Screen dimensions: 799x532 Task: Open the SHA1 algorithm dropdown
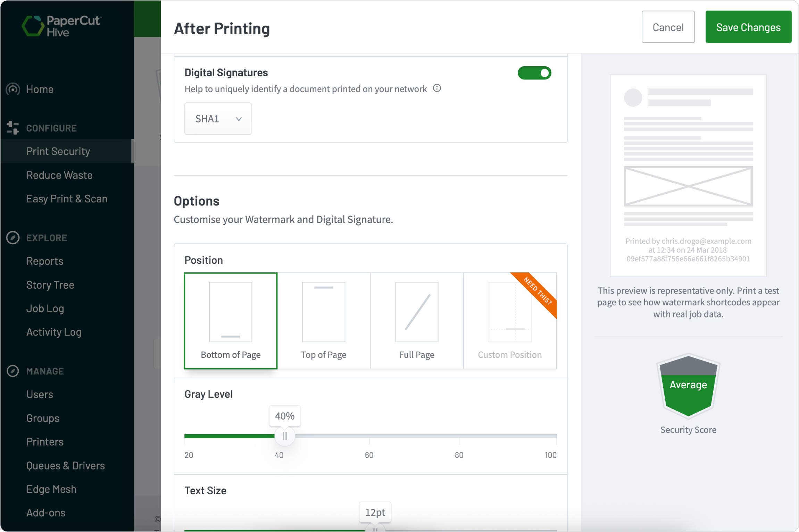tap(218, 118)
